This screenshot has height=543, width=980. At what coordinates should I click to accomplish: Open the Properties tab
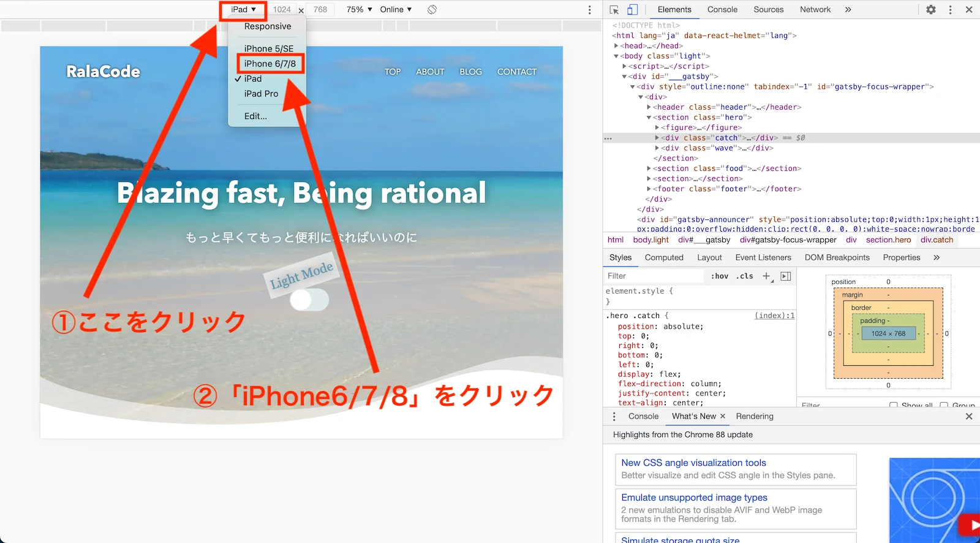point(902,257)
